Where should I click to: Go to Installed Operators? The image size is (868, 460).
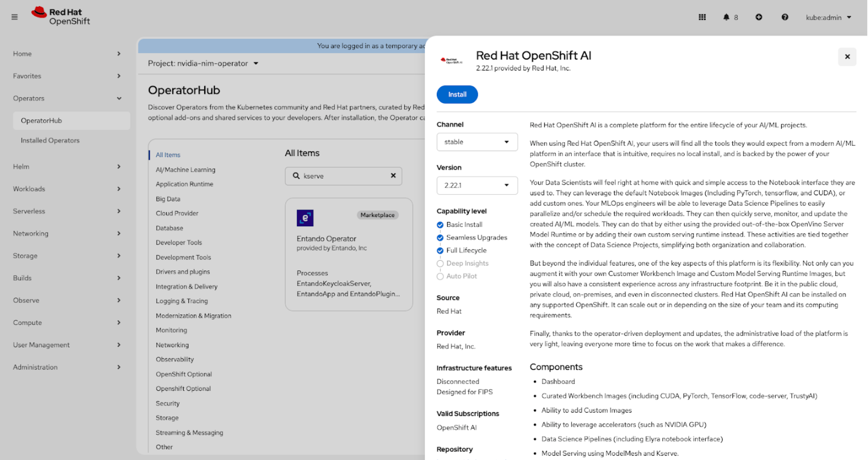(x=50, y=140)
